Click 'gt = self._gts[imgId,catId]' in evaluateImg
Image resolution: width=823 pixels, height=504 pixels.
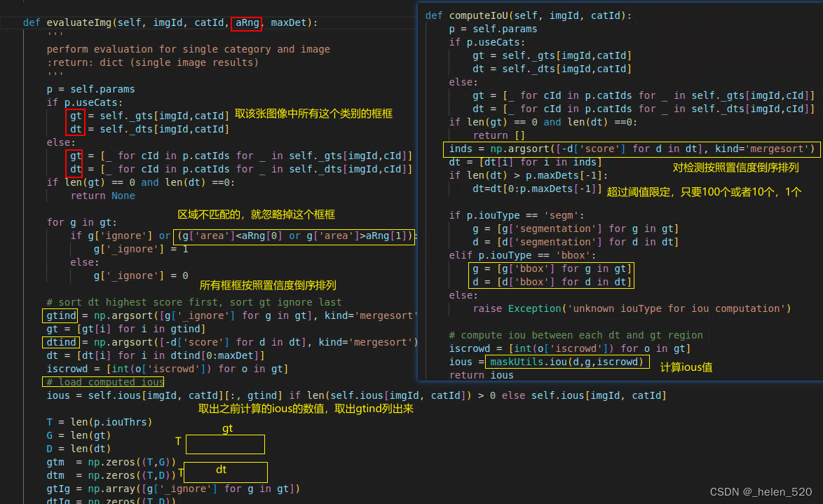click(x=149, y=116)
